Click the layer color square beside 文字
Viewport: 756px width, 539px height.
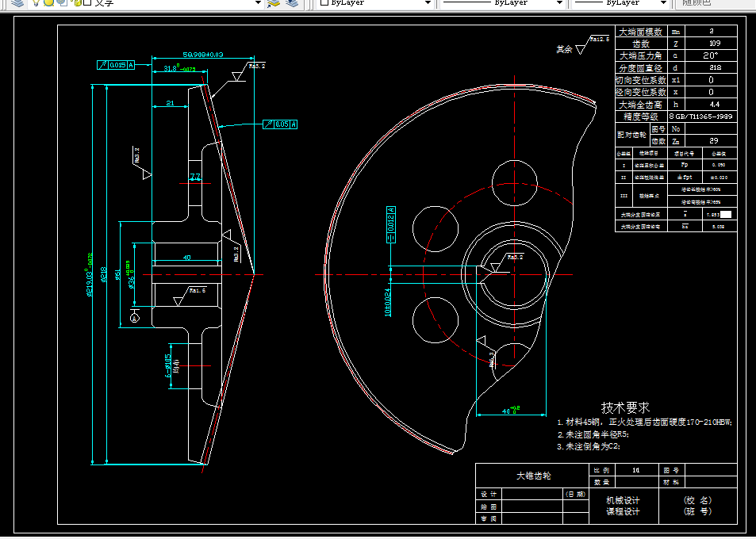87,2
